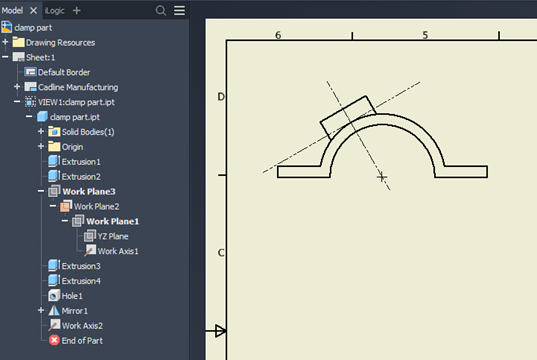This screenshot has height=360, width=537.
Task: Select the 'Hole1' label
Action: coord(72,296)
